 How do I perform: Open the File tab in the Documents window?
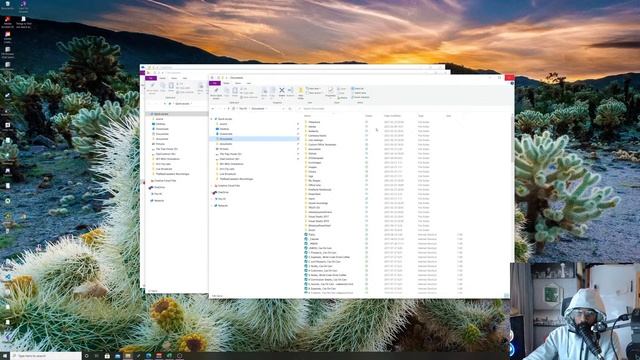click(215, 83)
